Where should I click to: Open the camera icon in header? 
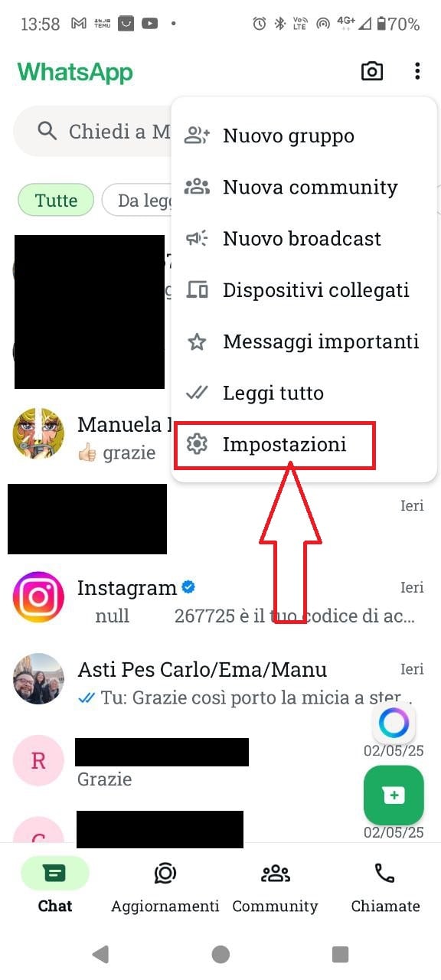372,72
